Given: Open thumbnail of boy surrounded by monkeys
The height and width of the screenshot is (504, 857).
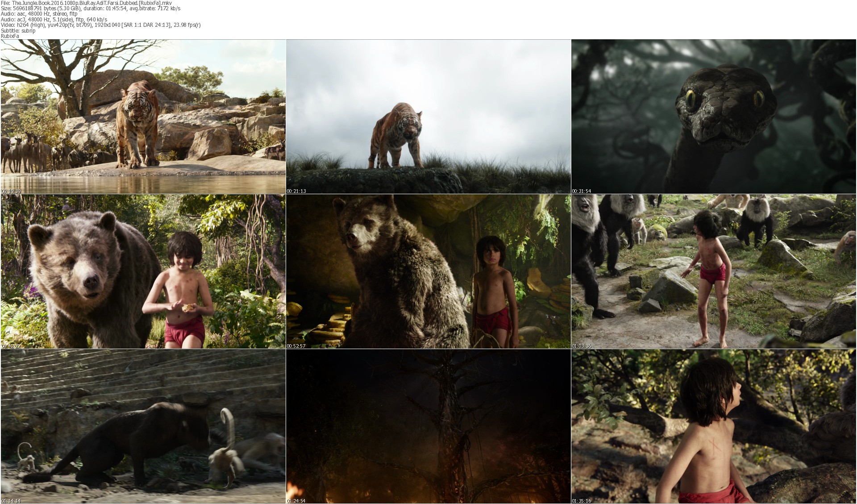Looking at the screenshot, I should coord(714,271).
